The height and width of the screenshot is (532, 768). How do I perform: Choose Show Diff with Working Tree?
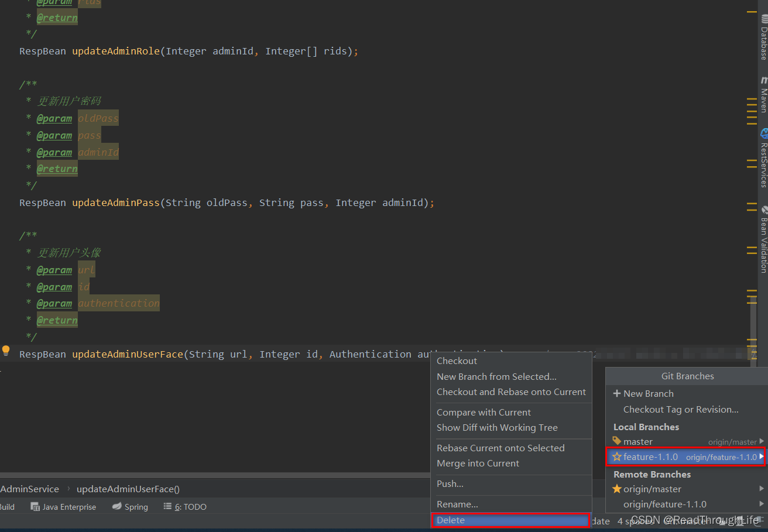coord(511,428)
